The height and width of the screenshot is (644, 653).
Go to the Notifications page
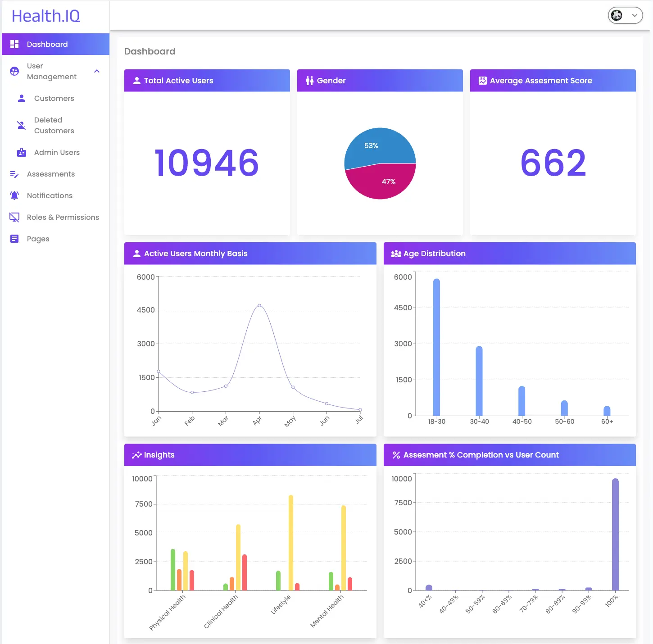50,195
